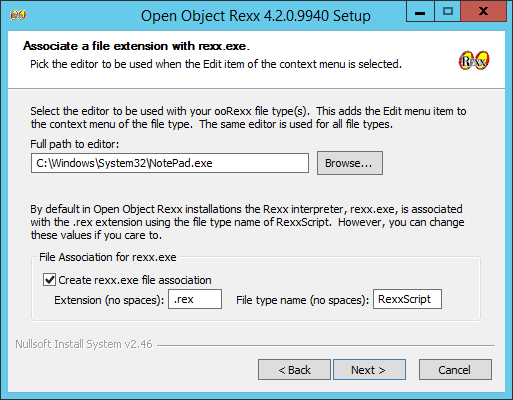Continue with the Next > button
513x400 pixels.
(369, 370)
